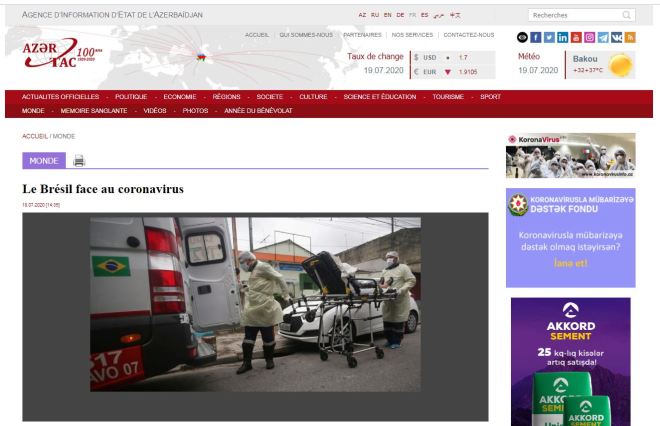Select the MONDE section tab
Screen dimensions: 660x426
click(x=43, y=160)
